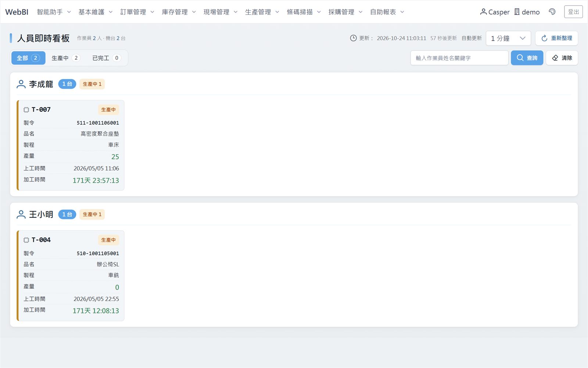Image resolution: width=588 pixels, height=368 pixels.
Task: Click the person icon next to 李成龍
Action: tap(21, 84)
